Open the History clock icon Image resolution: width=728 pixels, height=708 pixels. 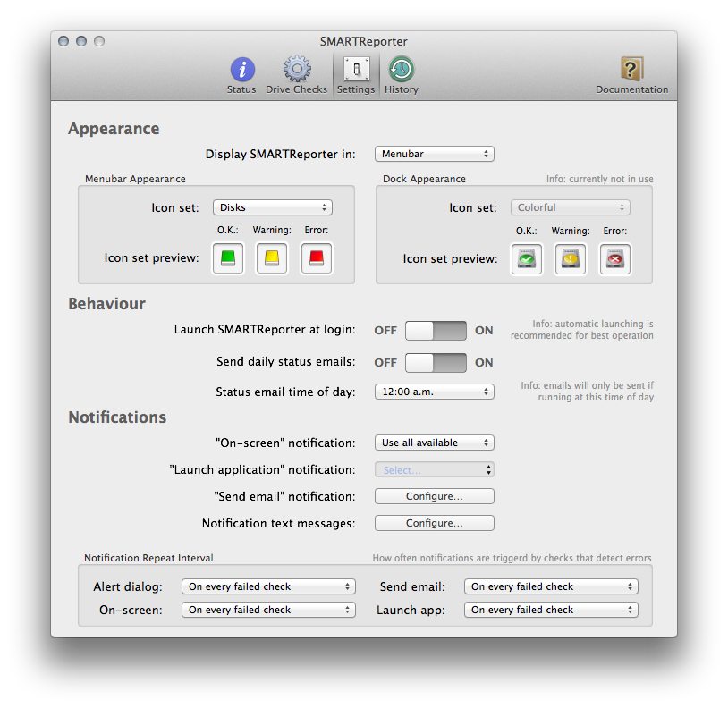click(402, 69)
